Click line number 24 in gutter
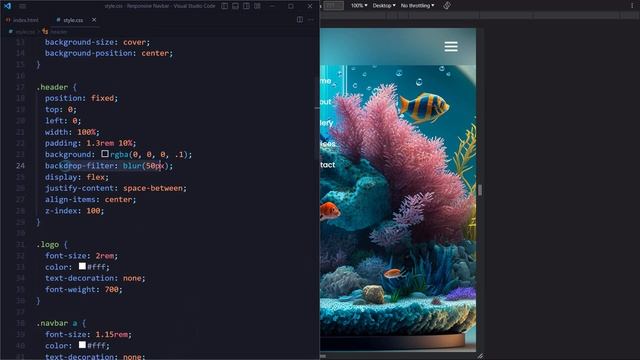The height and width of the screenshot is (360, 640). 20,166
